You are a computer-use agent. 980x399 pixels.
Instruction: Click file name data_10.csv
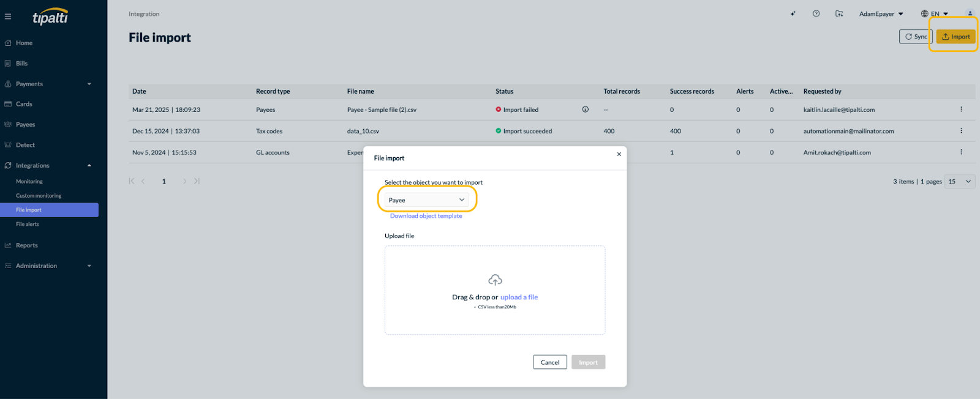pos(363,132)
